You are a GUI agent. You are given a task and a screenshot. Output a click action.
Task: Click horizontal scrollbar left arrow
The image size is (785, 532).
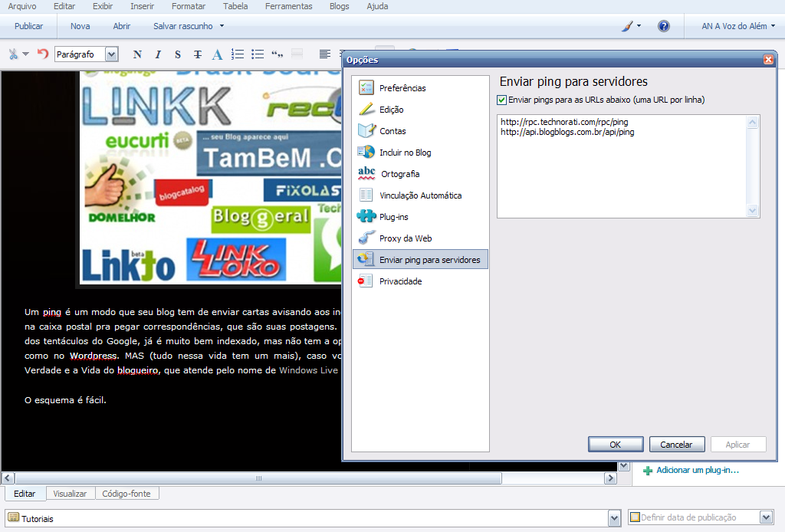click(x=8, y=478)
